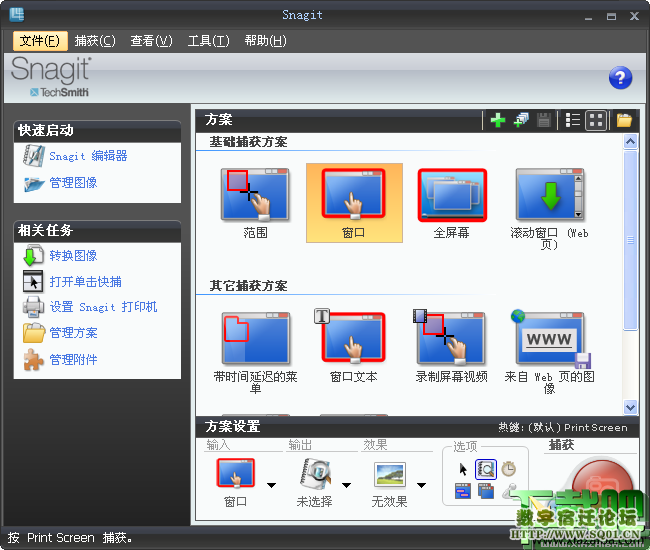Switch to list view in 方案 toolbar
This screenshot has width=650, height=550.
tap(573, 121)
